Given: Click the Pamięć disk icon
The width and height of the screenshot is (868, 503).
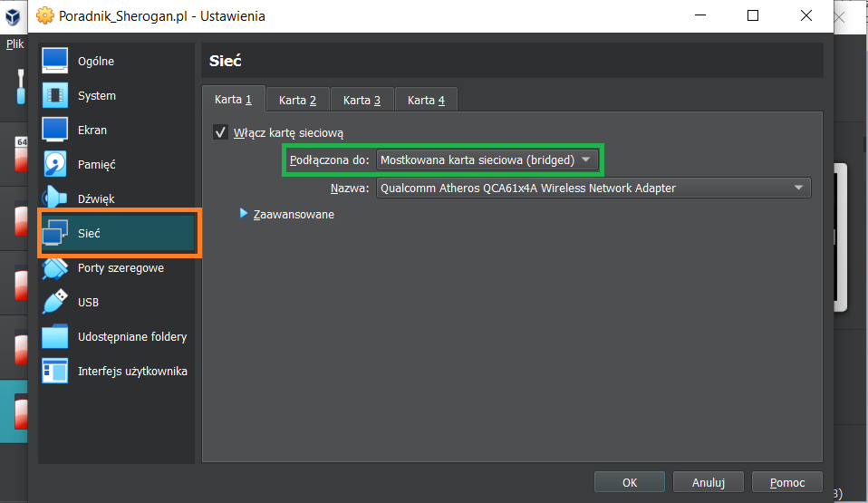Looking at the screenshot, I should [55, 164].
